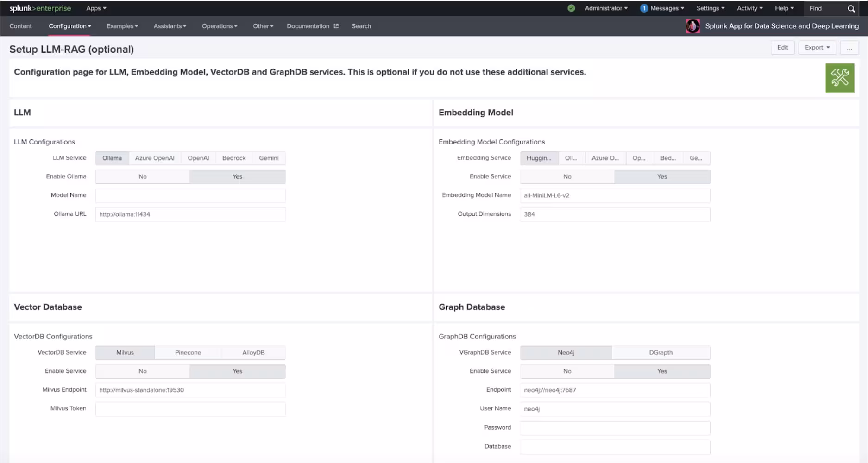Open Documentation external link
This screenshot has height=463, width=868.
tap(312, 26)
